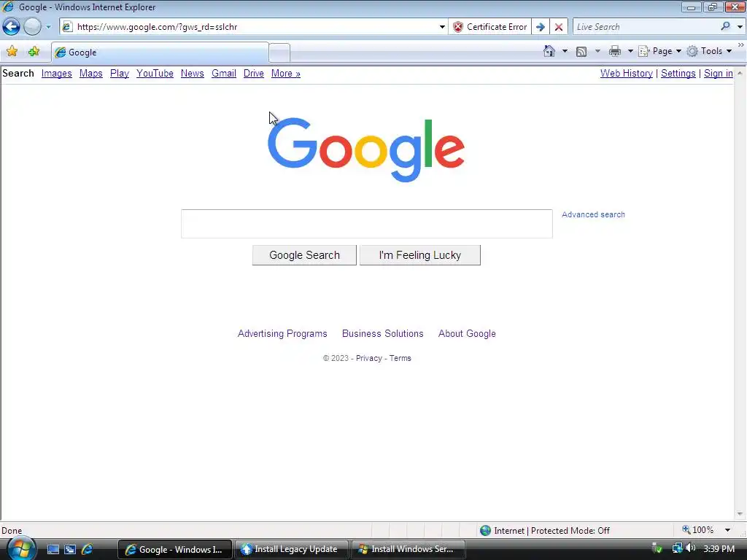
Task: Click the 100% zoom level button
Action: (x=698, y=530)
